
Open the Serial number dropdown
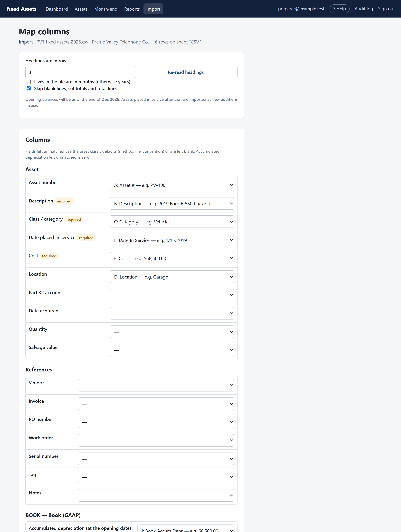156,459
